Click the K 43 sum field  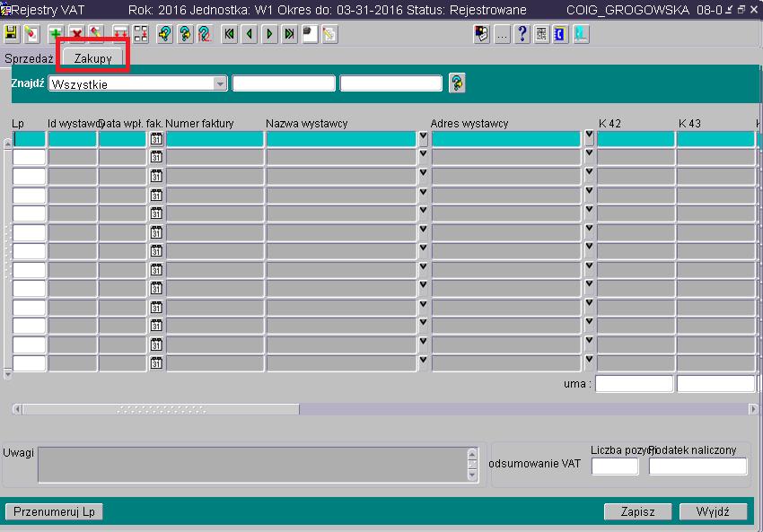[x=715, y=384]
